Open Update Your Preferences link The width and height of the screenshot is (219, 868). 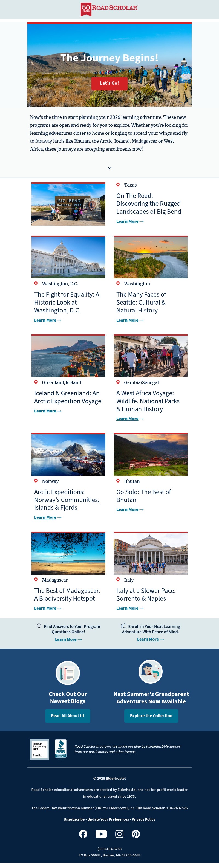(108, 819)
